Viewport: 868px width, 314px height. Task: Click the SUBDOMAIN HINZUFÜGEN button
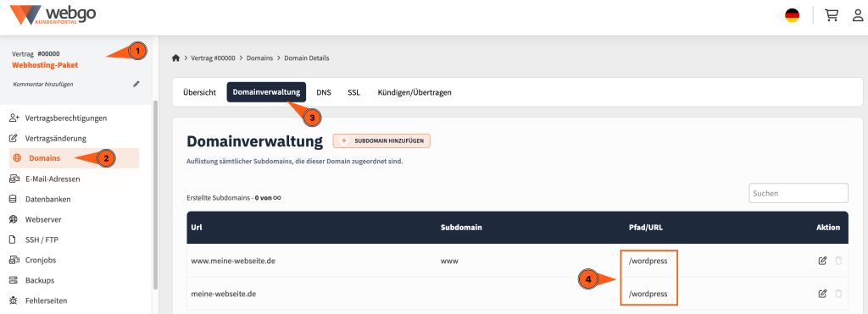[381, 141]
